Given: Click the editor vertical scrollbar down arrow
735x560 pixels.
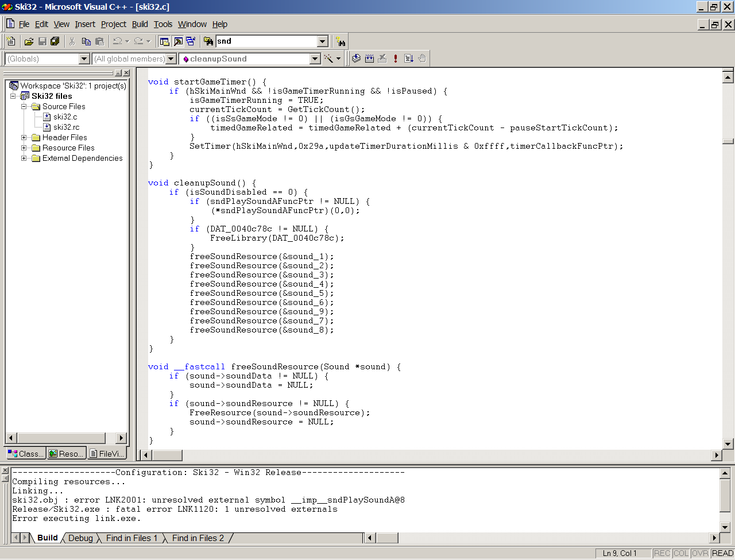Looking at the screenshot, I should 728,443.
